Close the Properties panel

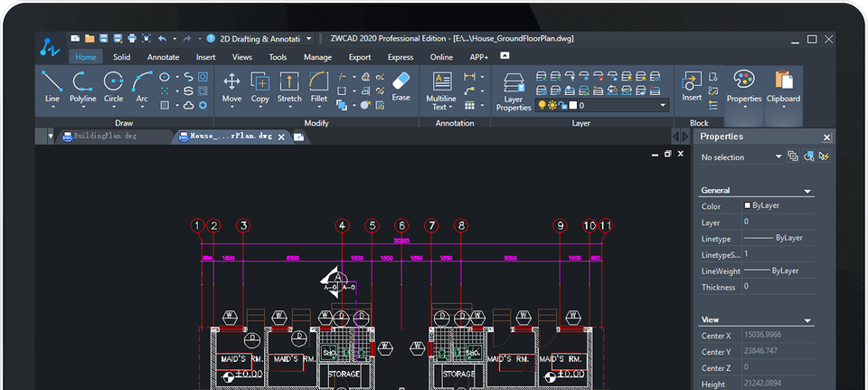pyautogui.click(x=826, y=138)
